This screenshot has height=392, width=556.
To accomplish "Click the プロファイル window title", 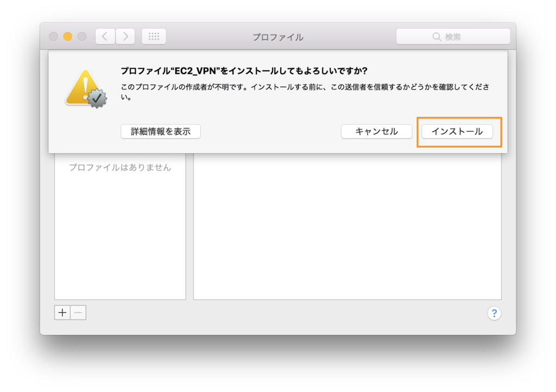I will [x=278, y=37].
